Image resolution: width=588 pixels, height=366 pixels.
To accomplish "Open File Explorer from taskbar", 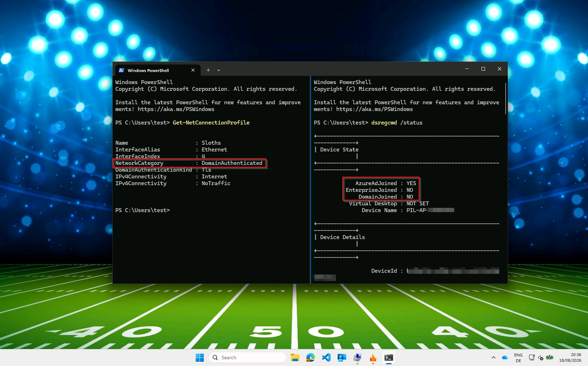I will (x=295, y=357).
